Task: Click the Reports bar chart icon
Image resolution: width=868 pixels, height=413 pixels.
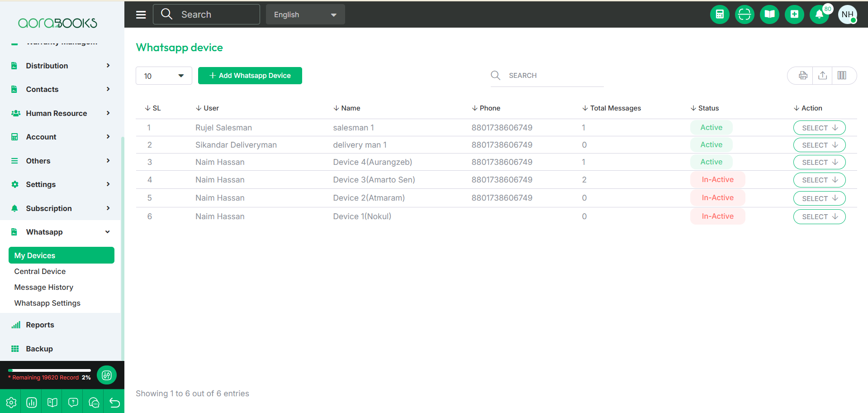Action: [x=16, y=325]
